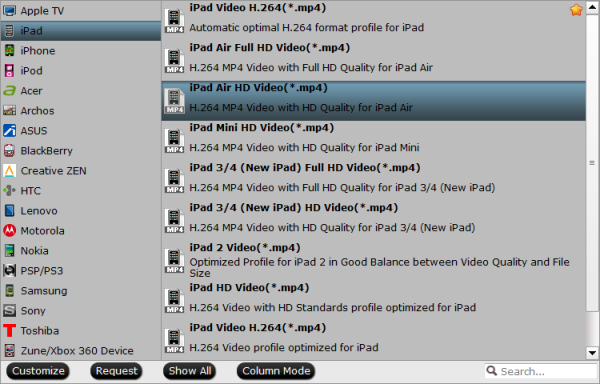
Task: Click the Sony brand icon
Action: click(x=10, y=311)
